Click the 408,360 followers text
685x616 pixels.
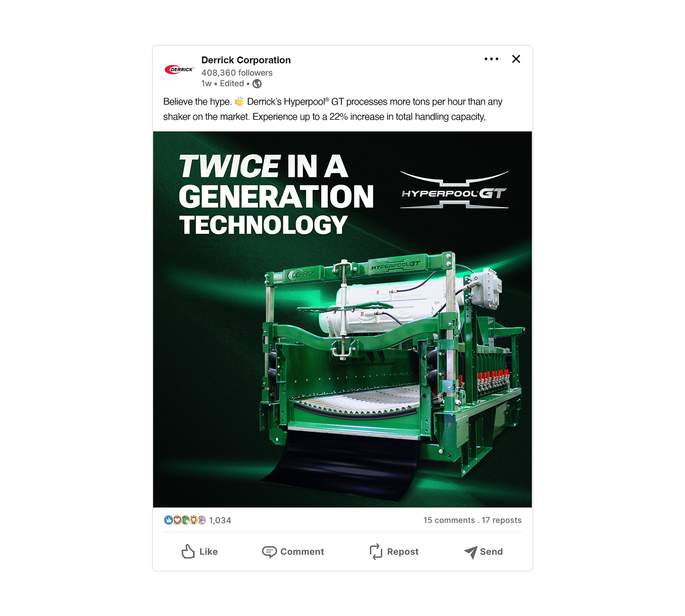pyautogui.click(x=237, y=73)
